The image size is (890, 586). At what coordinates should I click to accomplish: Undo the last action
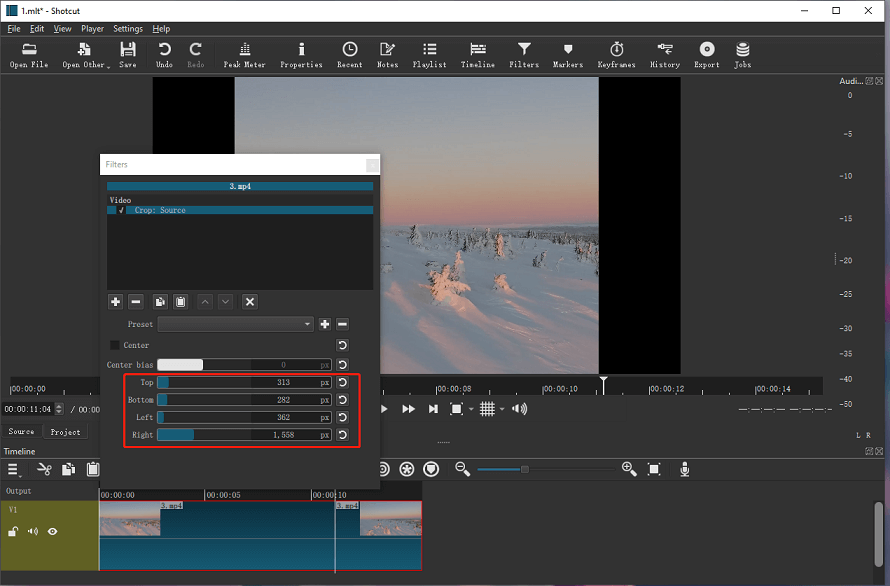click(164, 55)
